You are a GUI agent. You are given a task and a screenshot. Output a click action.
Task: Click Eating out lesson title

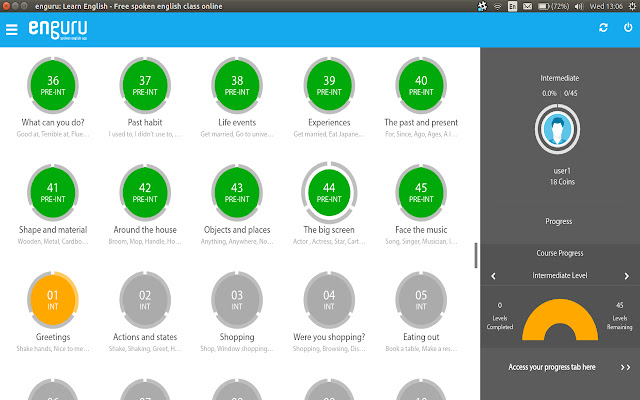pos(421,337)
